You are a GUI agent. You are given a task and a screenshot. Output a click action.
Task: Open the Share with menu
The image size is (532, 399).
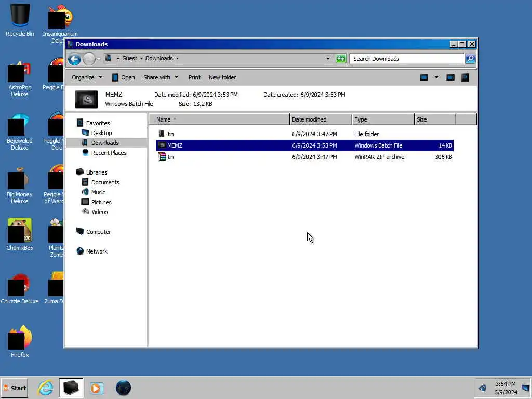(x=161, y=78)
